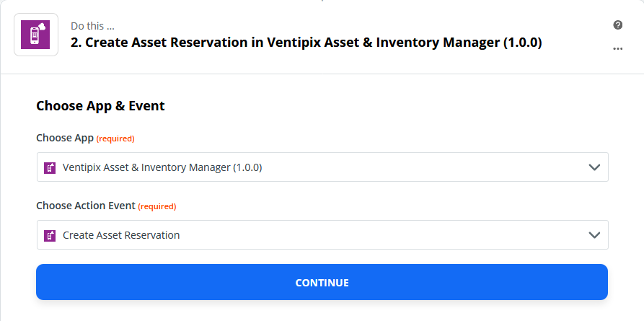This screenshot has width=644, height=321.
Task: Collapse the Choose App & Event section heading
Action: (x=100, y=106)
